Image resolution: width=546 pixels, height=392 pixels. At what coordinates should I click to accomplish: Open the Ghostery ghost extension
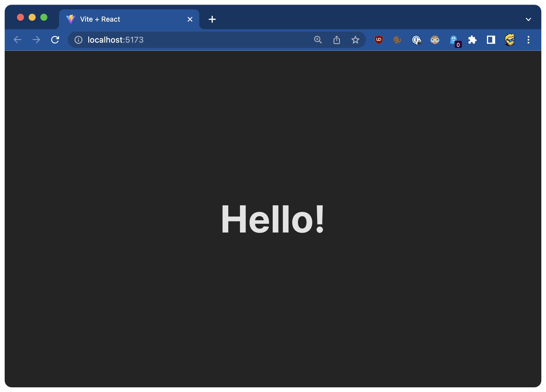pos(454,40)
